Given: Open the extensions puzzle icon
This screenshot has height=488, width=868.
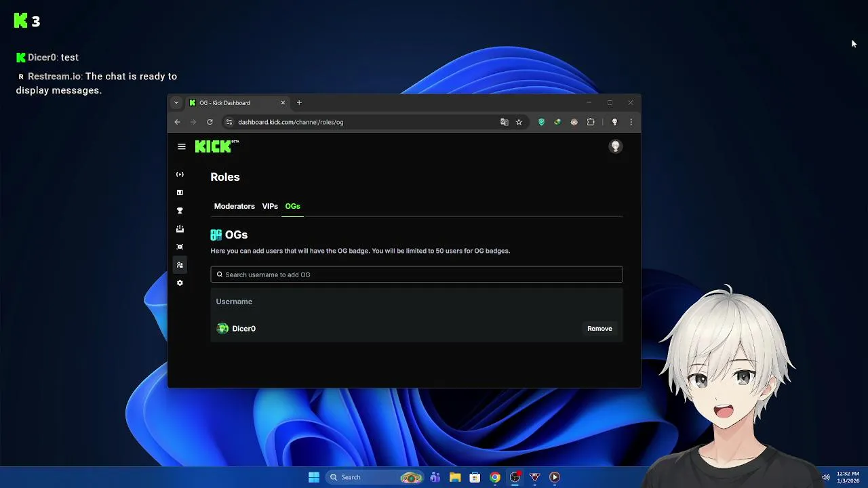Looking at the screenshot, I should pos(591,122).
